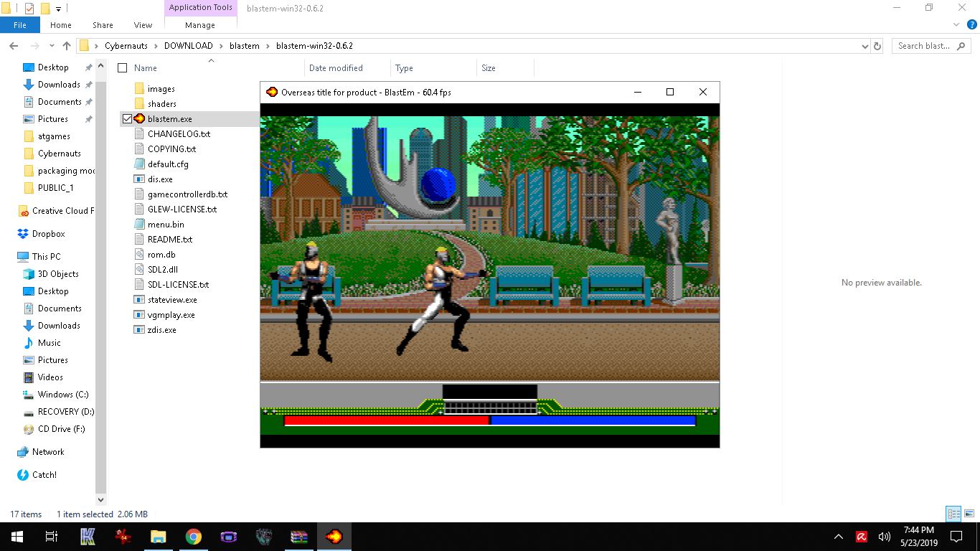980x551 pixels.
Task: Click BlastEm window title bar icon
Action: 272,92
